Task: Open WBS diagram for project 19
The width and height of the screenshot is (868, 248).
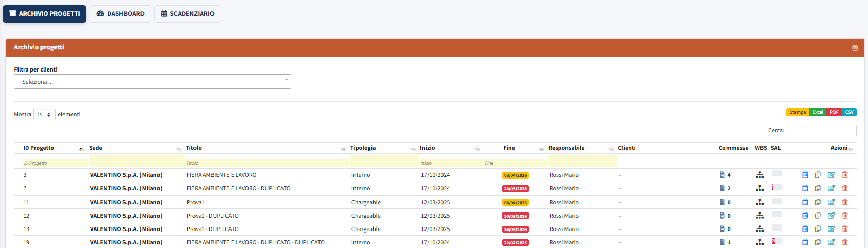Action: coord(759,242)
